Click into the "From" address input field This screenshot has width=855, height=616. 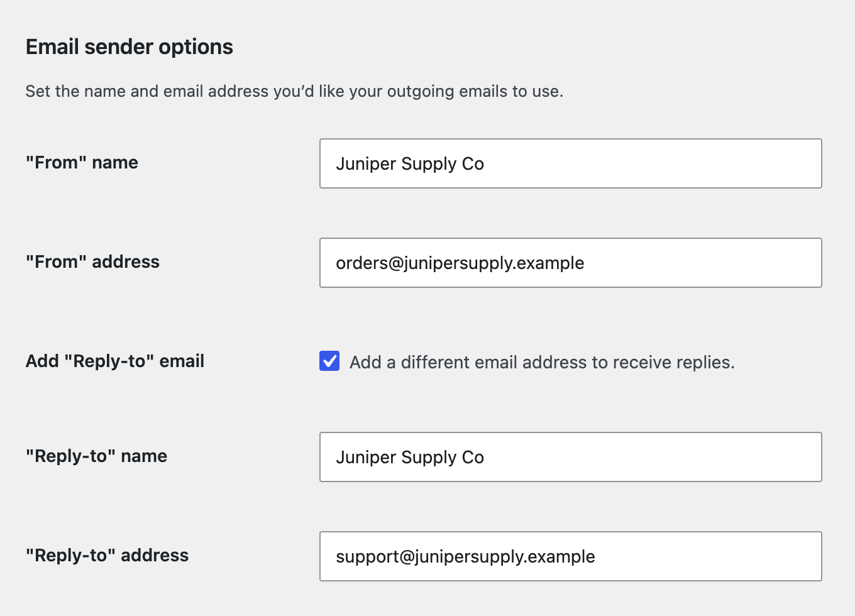point(571,263)
